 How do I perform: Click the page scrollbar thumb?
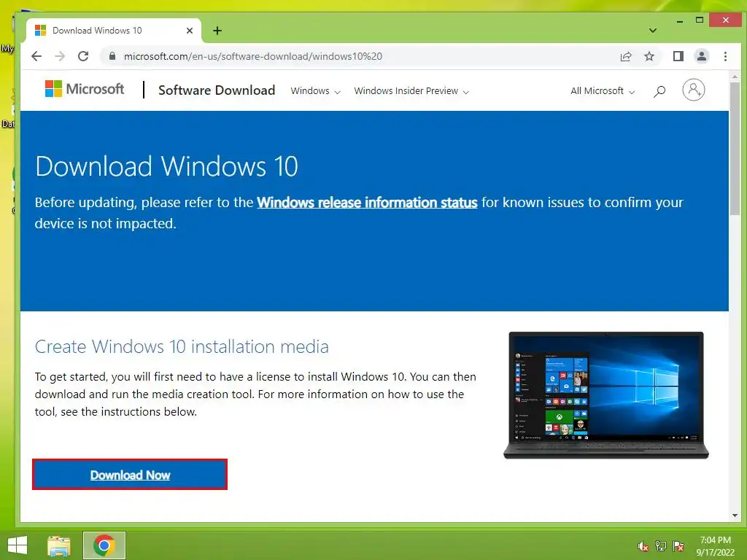tap(735, 147)
